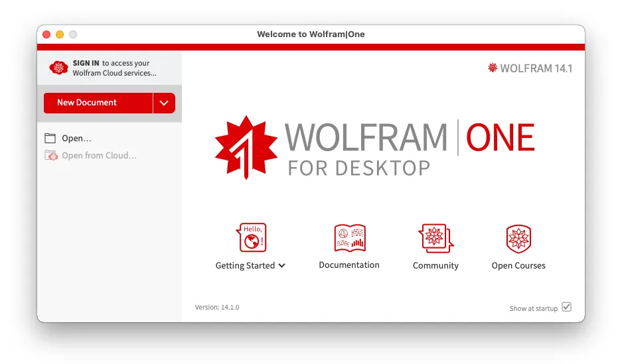Screen dimensions: 622x364
Task: Expand the New Document dropdown arrow
Action: [164, 103]
